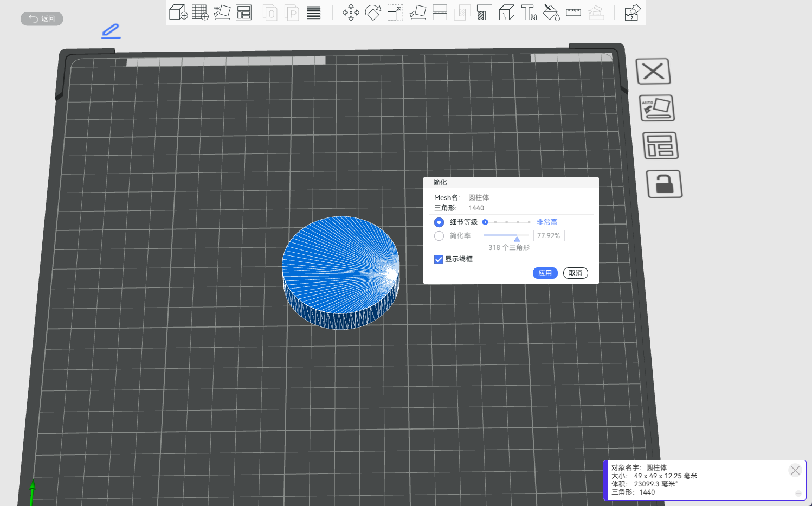This screenshot has height=506, width=812.
Task: Click the large X delete icon at right
Action: click(653, 71)
